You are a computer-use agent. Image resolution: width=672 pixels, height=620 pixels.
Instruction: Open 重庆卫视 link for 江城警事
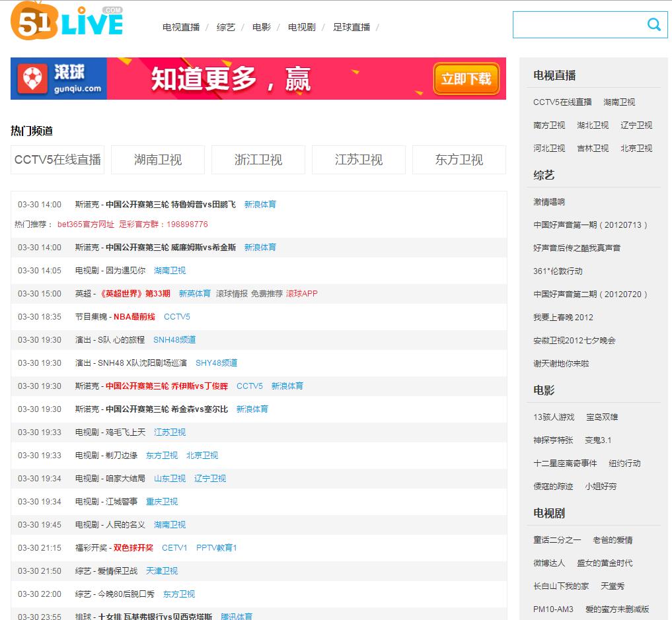[x=162, y=502]
